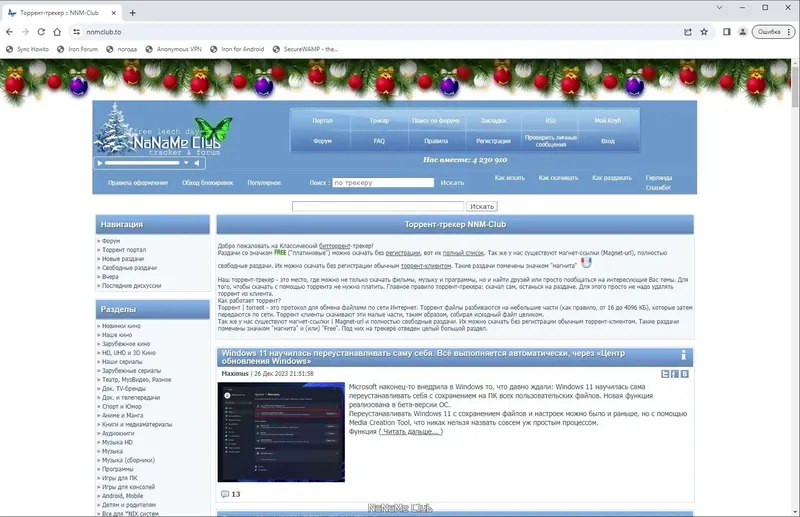Open the погода bookmark
Screen dimensions: 800x517
(x=121, y=49)
